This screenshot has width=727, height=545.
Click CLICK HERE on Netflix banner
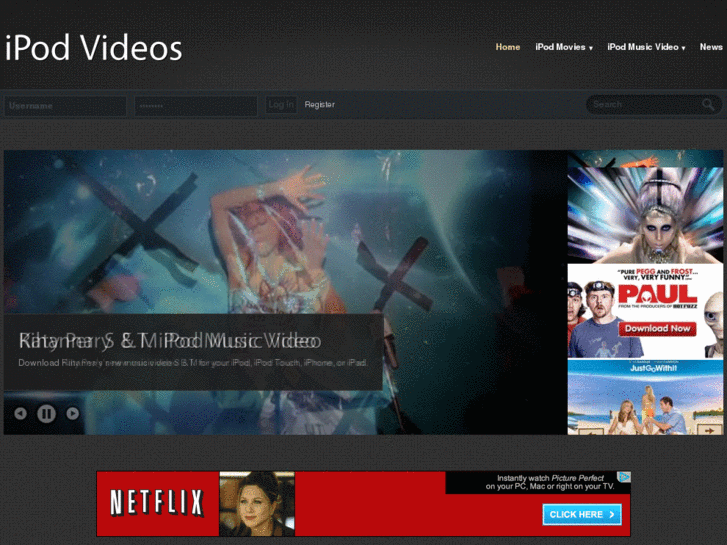tap(582, 514)
